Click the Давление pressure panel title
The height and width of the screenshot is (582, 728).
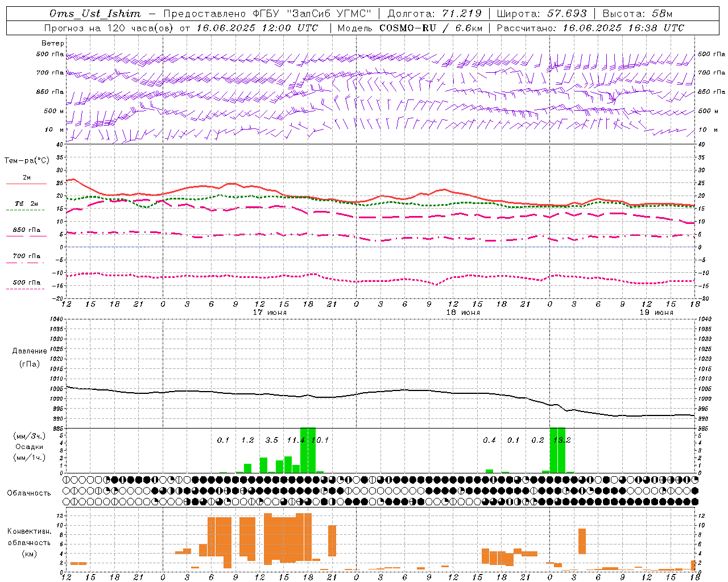coord(30,351)
